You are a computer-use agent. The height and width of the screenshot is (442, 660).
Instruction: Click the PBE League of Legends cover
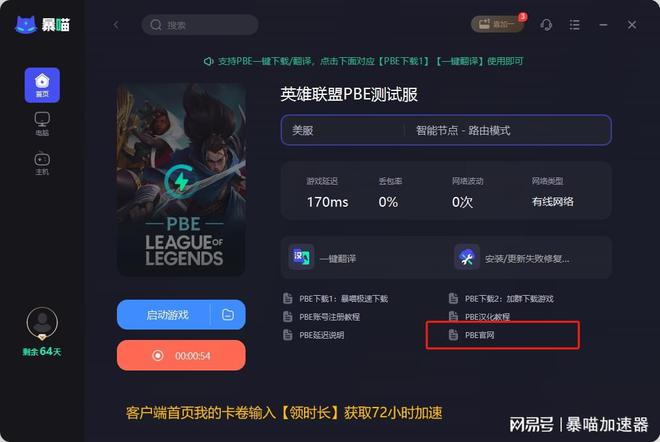point(181,180)
